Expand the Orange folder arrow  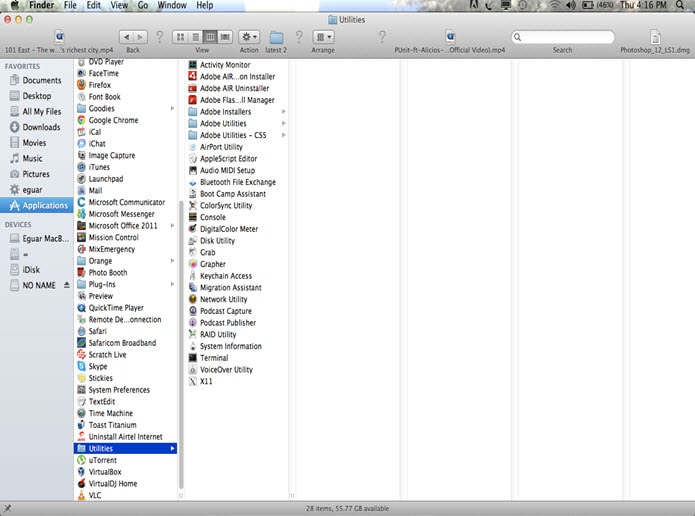pyautogui.click(x=172, y=261)
